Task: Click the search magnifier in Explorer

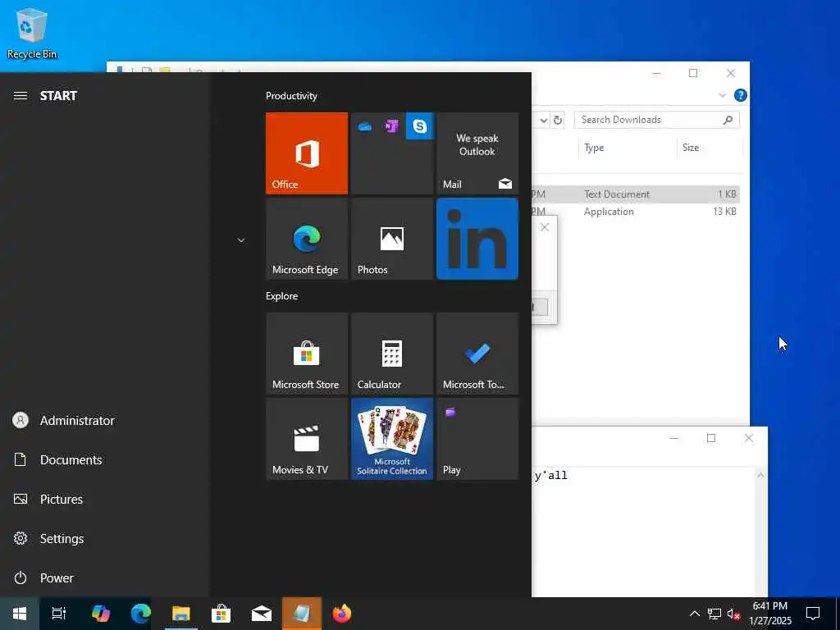Action: pos(728,120)
